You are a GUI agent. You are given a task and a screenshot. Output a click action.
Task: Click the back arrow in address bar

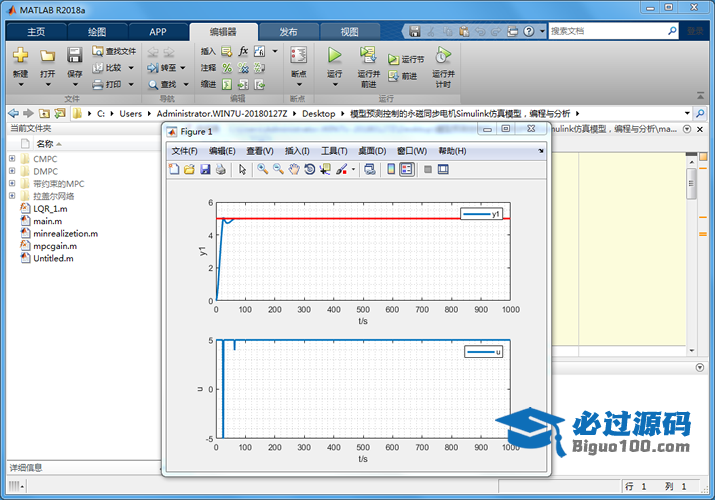(x=14, y=113)
